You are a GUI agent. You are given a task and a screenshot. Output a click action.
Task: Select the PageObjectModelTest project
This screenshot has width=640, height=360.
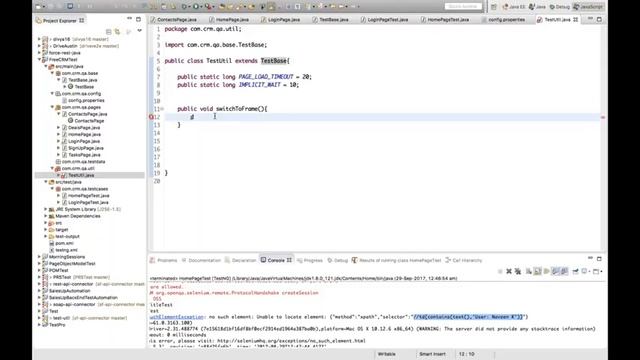pos(72,264)
